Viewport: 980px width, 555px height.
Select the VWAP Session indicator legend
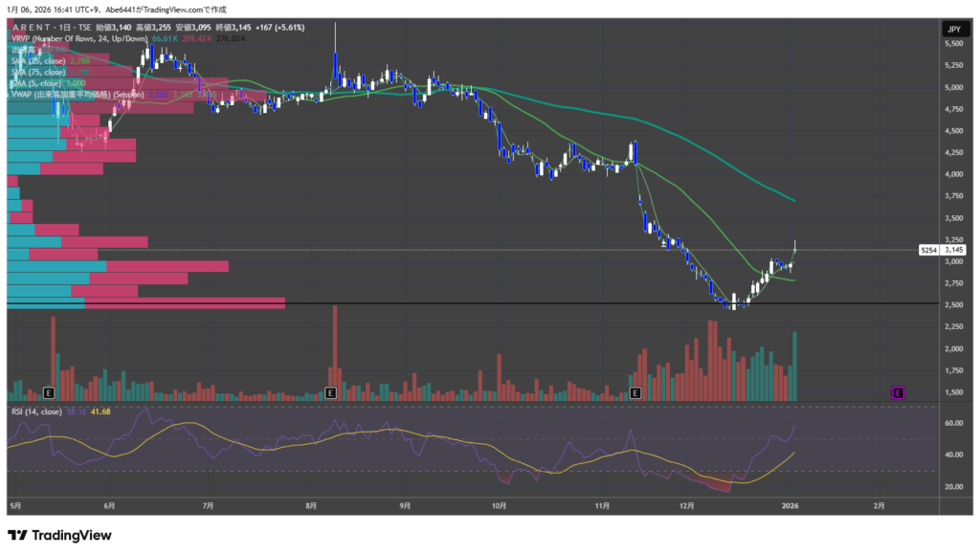(x=77, y=96)
